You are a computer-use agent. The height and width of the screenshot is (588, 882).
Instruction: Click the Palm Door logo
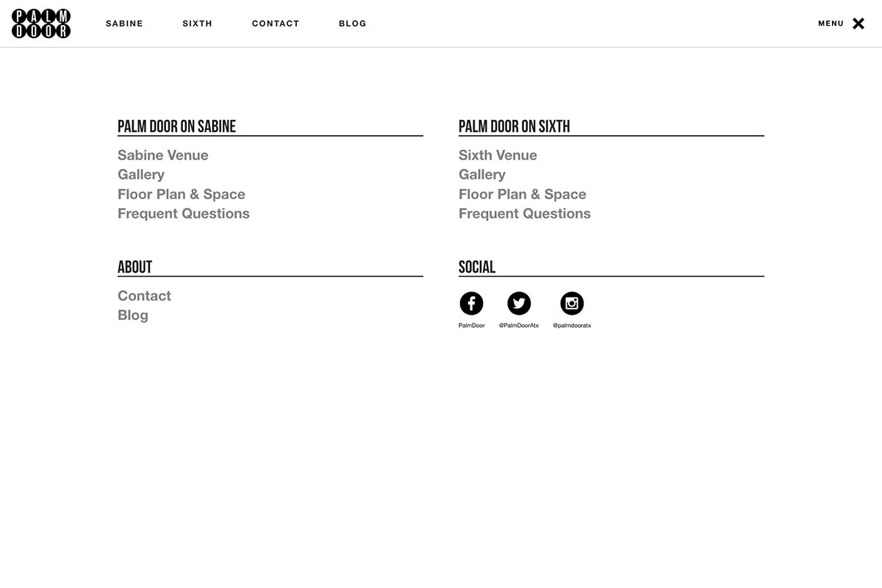pyautogui.click(x=41, y=24)
